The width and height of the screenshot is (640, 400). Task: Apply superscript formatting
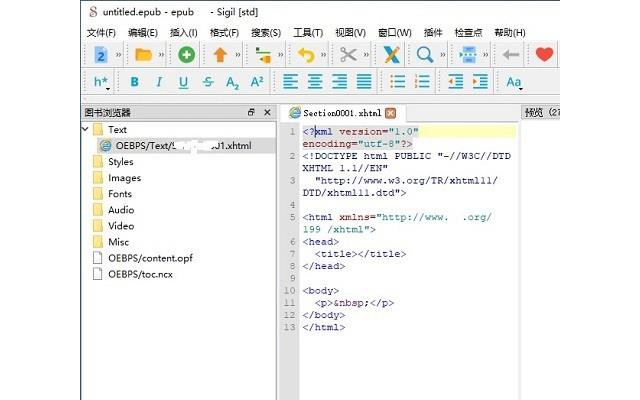pos(257,82)
